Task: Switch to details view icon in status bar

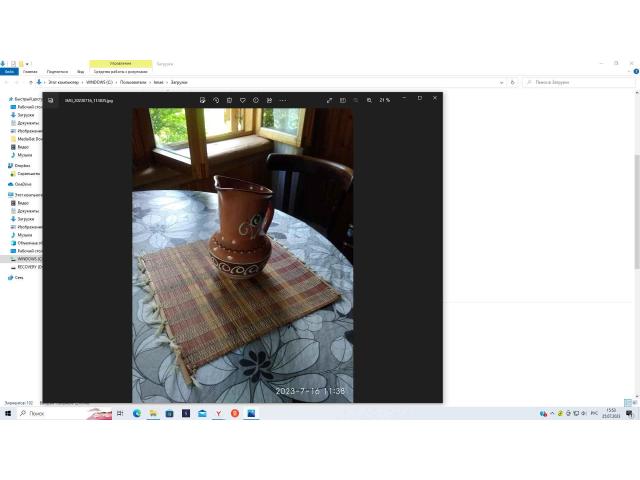Action: [x=628, y=403]
